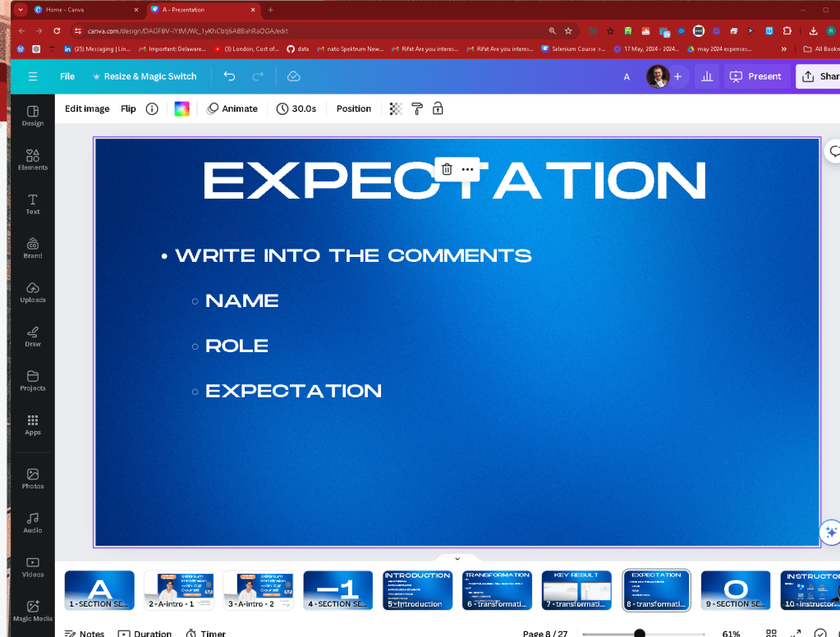
Task: Undo the last action
Action: pyautogui.click(x=229, y=76)
